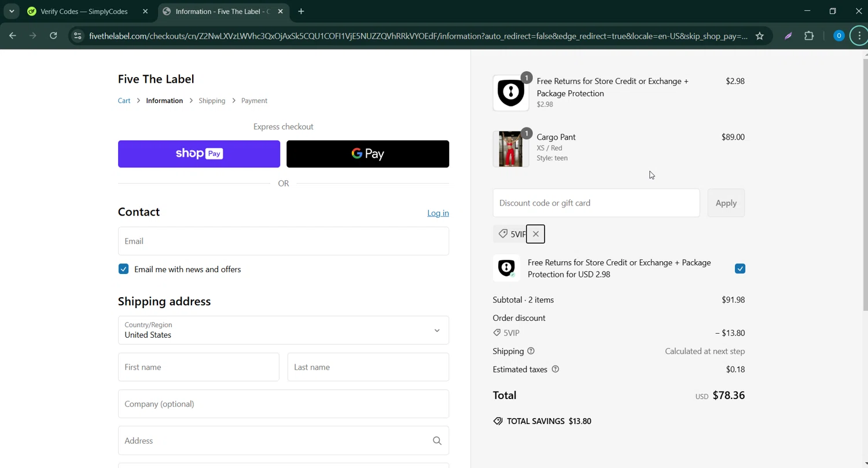Click the package protection icon beside checkbox
The image size is (868, 468).
(x=506, y=268)
